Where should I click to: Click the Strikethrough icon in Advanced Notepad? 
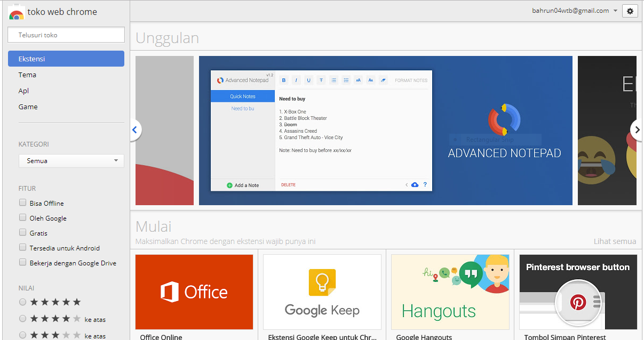tap(321, 80)
